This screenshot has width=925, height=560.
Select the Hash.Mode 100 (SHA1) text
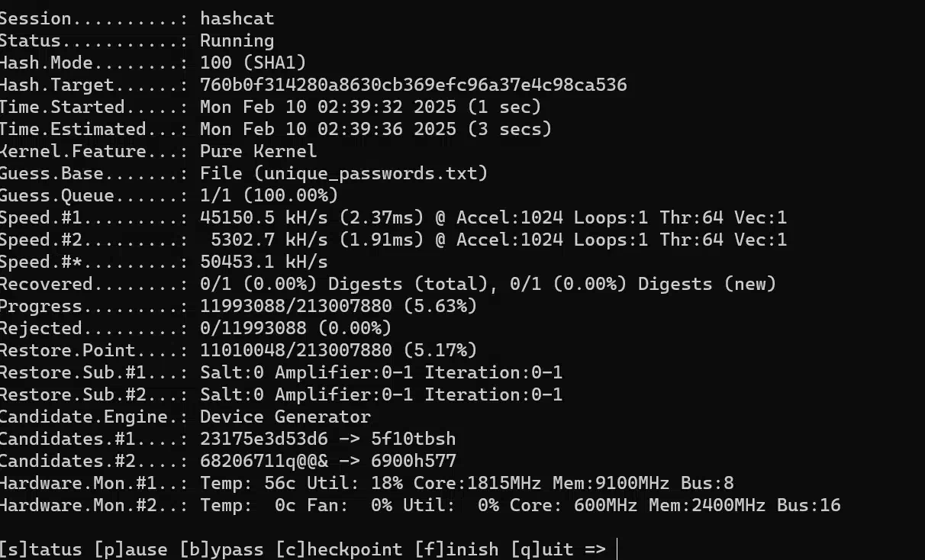(253, 63)
